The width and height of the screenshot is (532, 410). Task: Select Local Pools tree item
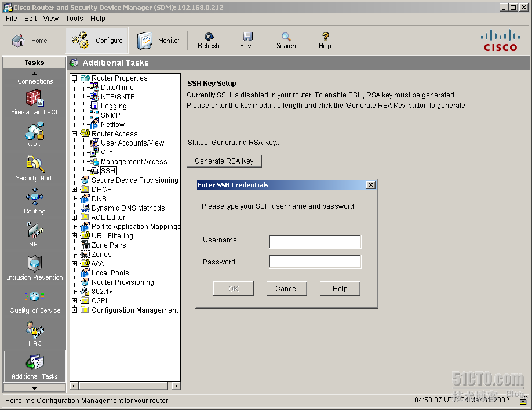pyautogui.click(x=110, y=273)
